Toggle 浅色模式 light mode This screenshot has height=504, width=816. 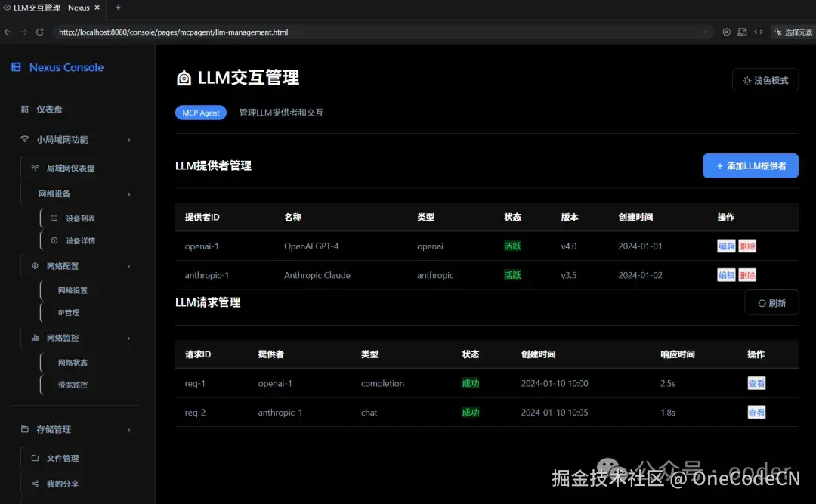[765, 79]
